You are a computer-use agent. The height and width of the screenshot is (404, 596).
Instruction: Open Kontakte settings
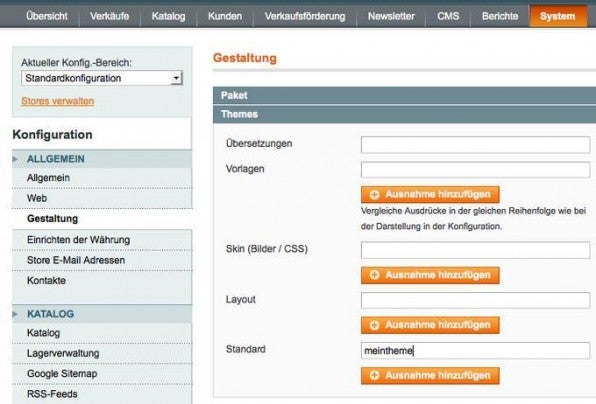point(102,280)
